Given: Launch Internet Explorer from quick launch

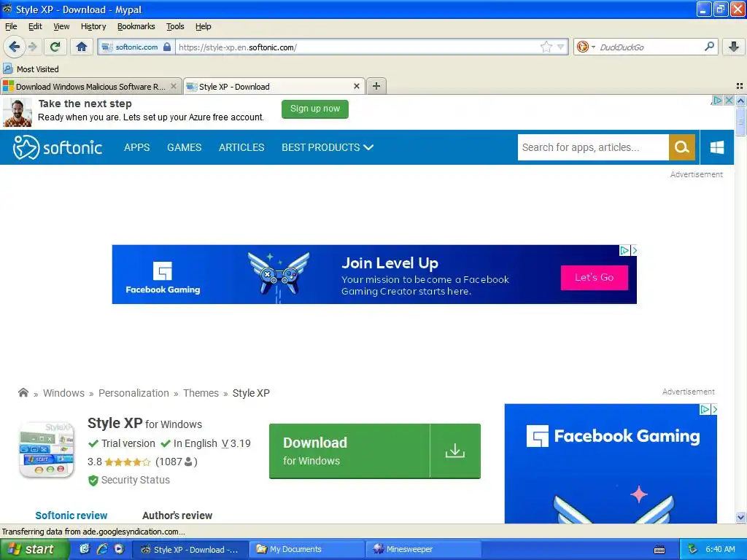Looking at the screenshot, I should click(101, 549).
